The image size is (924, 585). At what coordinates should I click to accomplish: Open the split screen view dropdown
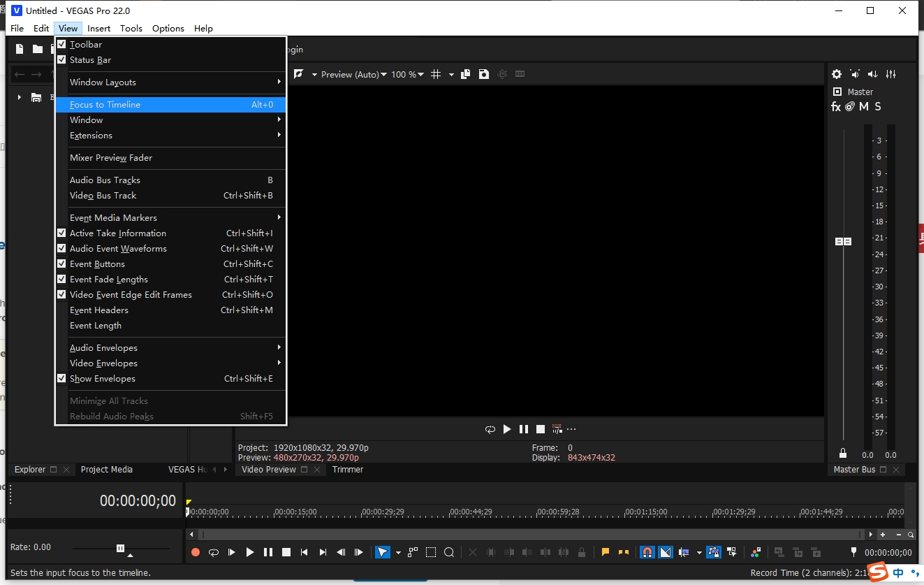pyautogui.click(x=314, y=74)
